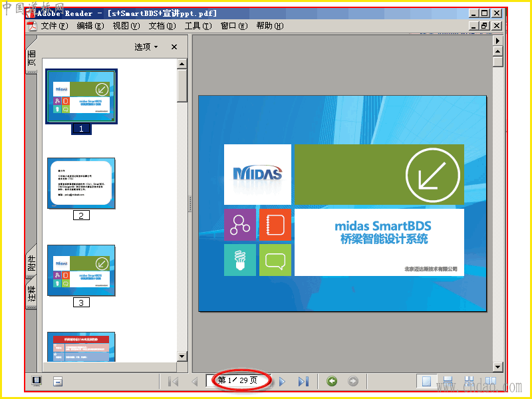This screenshot has height=399, width=532.
Task: Open the 帮助(H) menu
Action: (270, 26)
